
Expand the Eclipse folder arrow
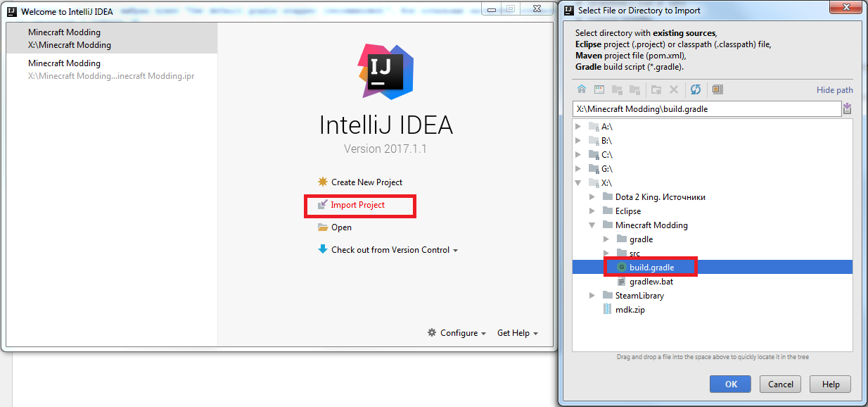[x=592, y=211]
